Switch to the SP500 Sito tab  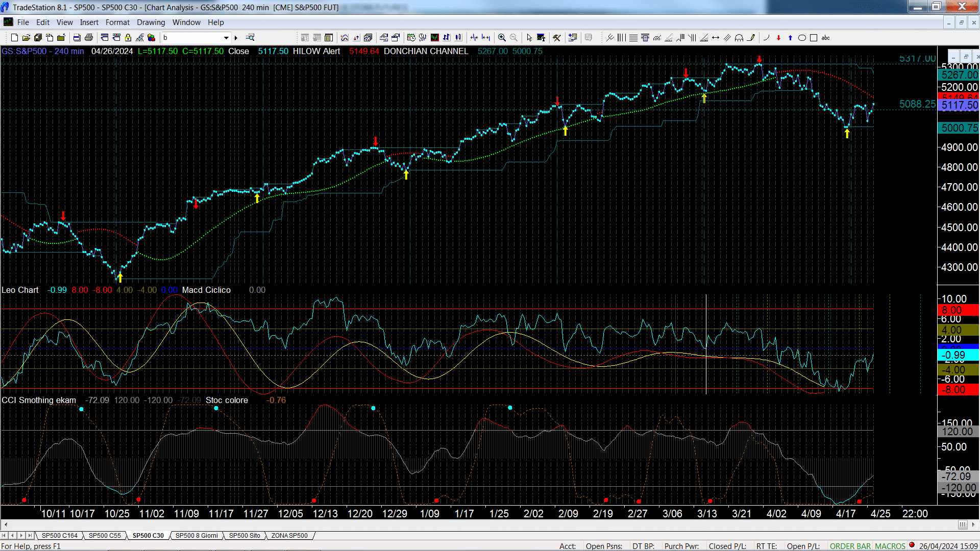click(244, 536)
